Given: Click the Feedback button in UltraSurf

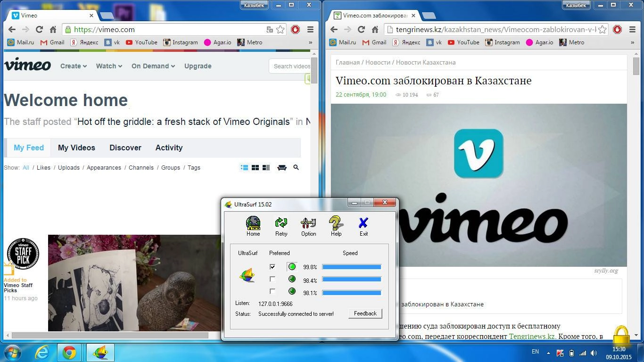Looking at the screenshot, I should coord(365,313).
